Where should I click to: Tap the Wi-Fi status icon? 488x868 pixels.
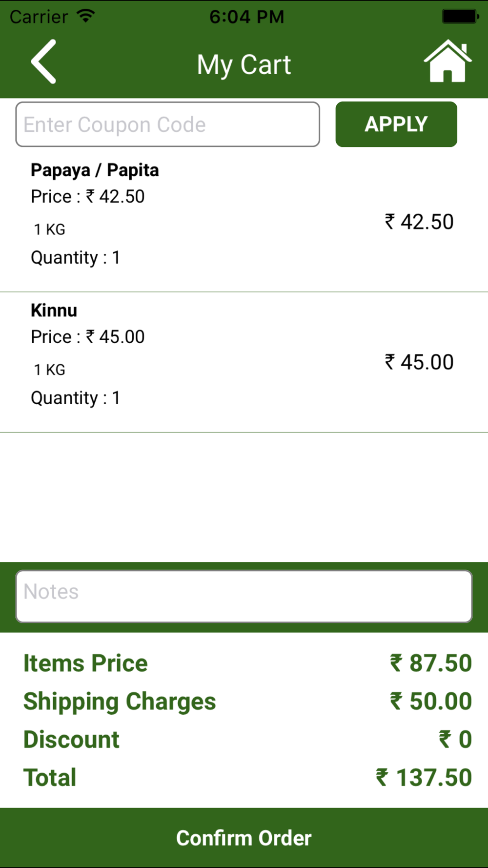coord(86,16)
